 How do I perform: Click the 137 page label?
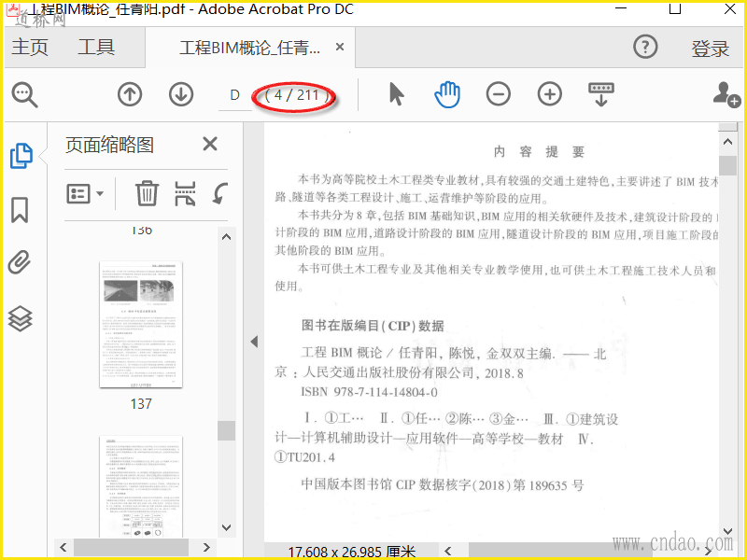coord(141,404)
